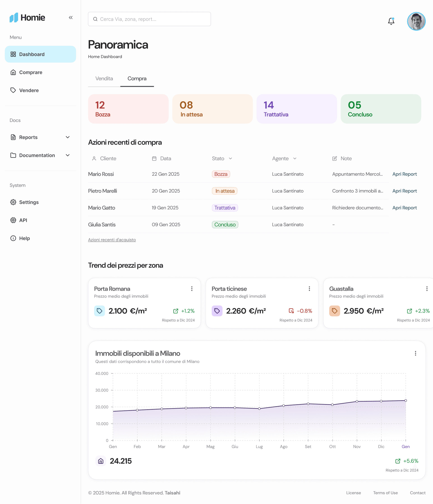Select the Set data point on chart
The height and width of the screenshot is (504, 433).
click(308, 404)
